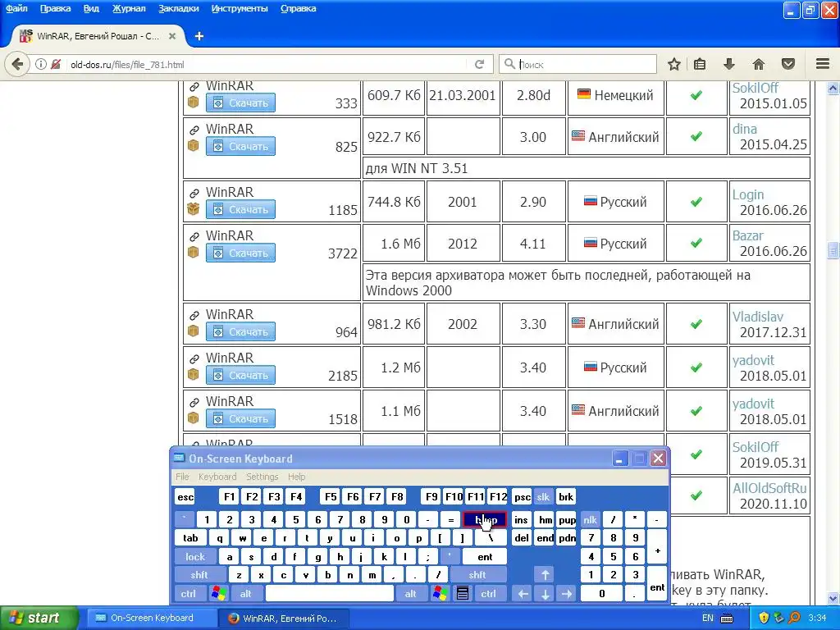Open the Инструменты menu

[240, 8]
